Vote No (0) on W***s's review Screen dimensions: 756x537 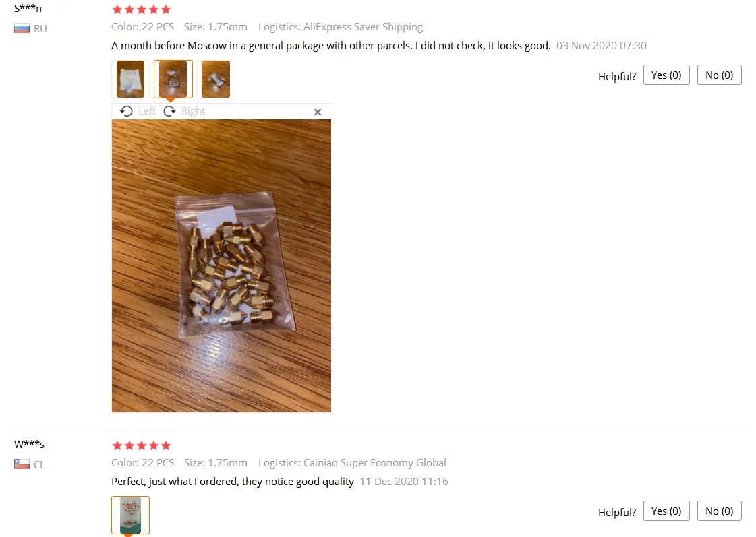(x=720, y=511)
